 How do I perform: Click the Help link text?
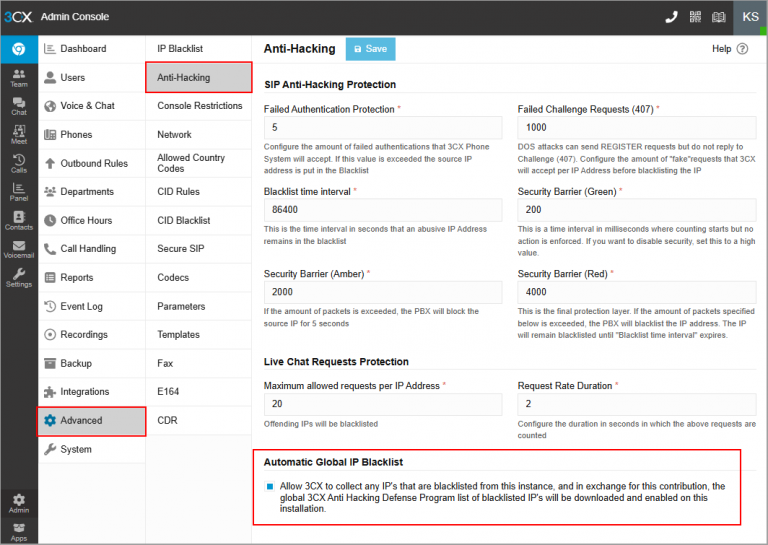click(x=721, y=49)
